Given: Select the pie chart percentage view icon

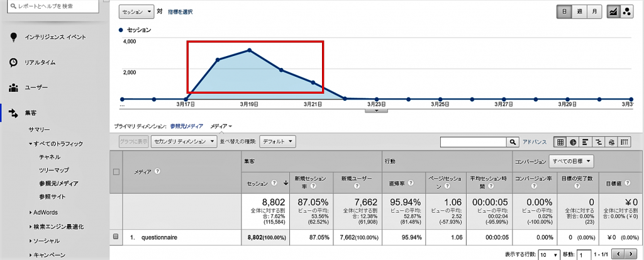Looking at the screenshot, I should [573, 142].
